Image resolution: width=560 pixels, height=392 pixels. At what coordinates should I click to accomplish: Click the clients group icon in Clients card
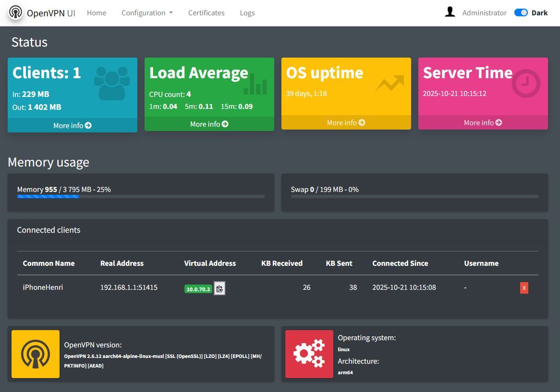(112, 83)
